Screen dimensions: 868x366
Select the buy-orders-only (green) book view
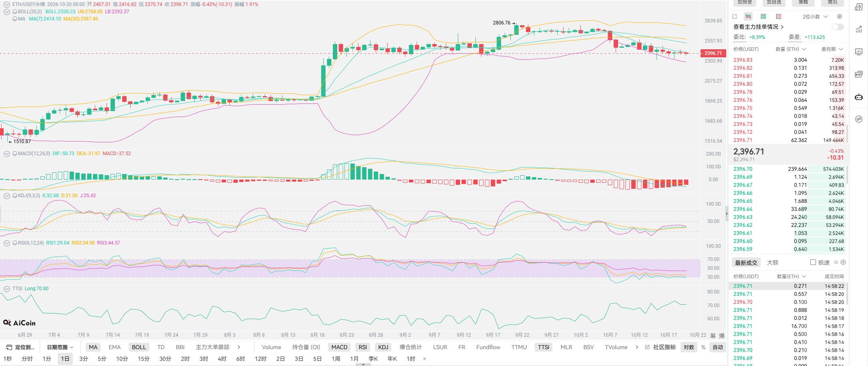(x=763, y=16)
